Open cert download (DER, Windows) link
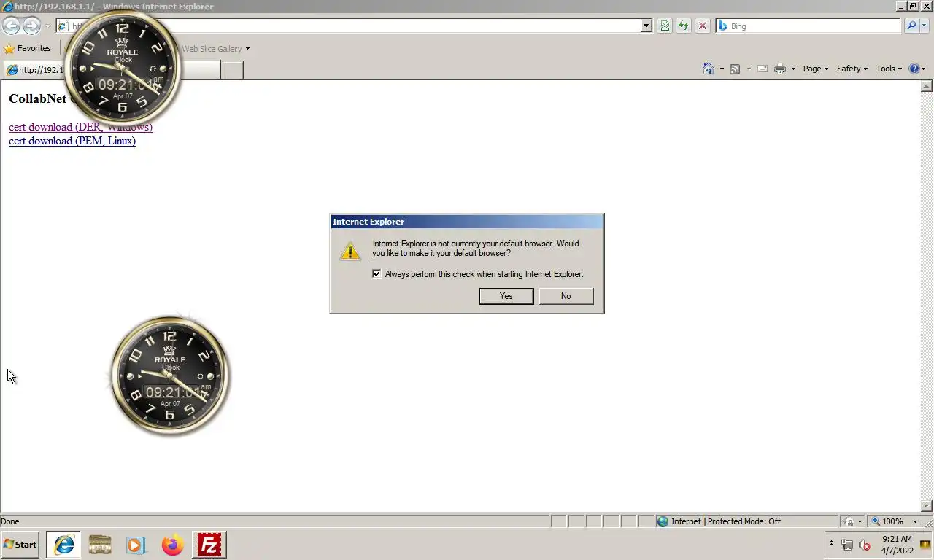The image size is (934, 560). (x=80, y=127)
